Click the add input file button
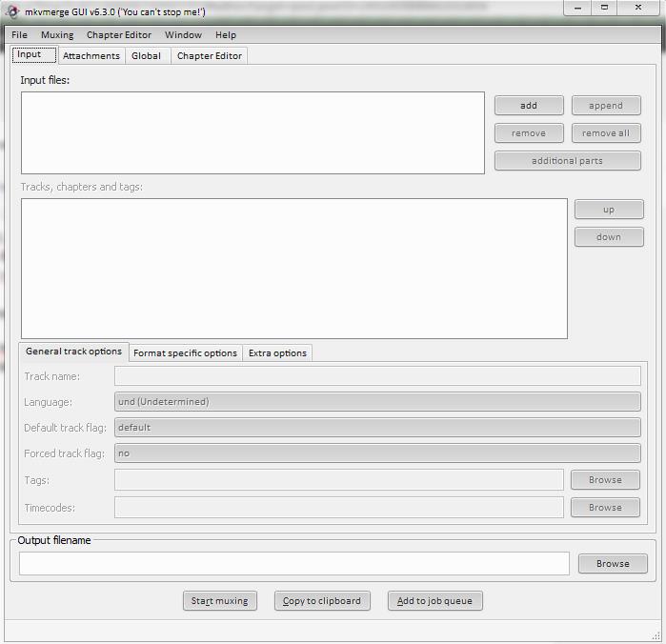This screenshot has width=666, height=644. pos(529,106)
